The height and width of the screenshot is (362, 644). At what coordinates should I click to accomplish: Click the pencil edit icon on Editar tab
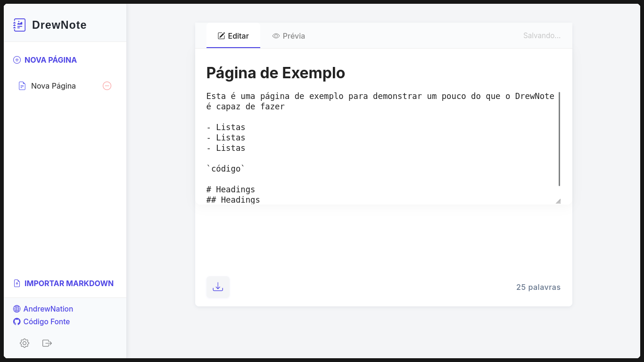tap(221, 36)
